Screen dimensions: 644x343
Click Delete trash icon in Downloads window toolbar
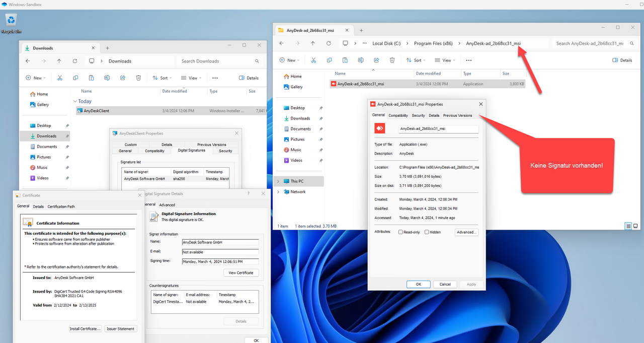pos(138,78)
